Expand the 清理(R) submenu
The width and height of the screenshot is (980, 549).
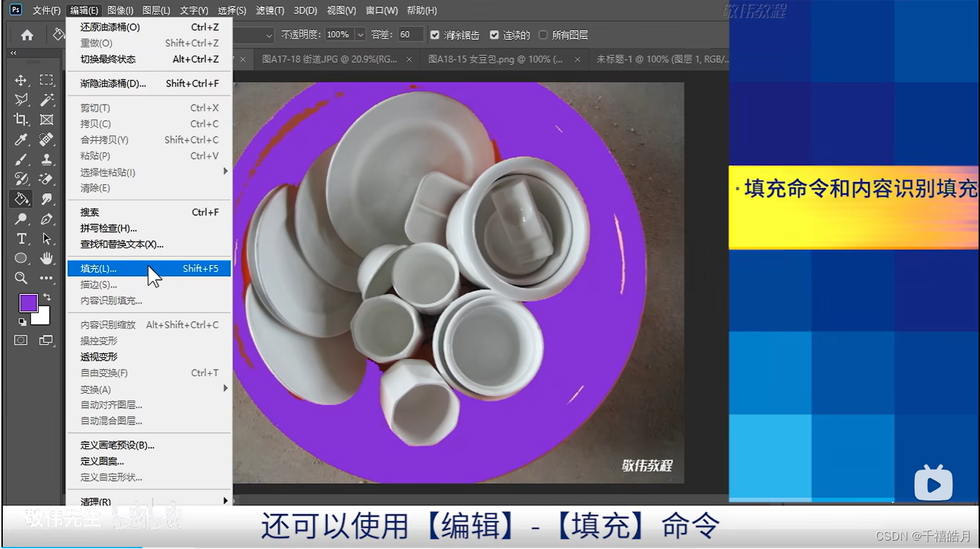pos(226,501)
